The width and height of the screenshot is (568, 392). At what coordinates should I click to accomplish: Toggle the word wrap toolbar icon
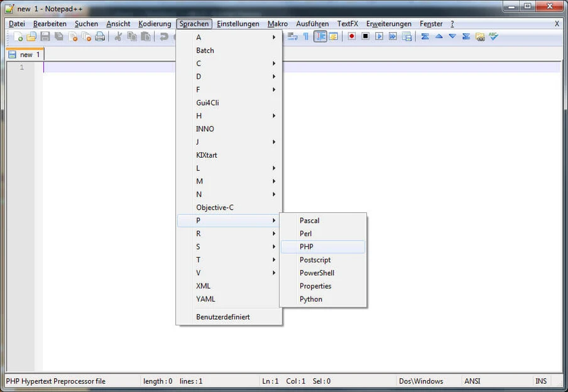click(293, 36)
